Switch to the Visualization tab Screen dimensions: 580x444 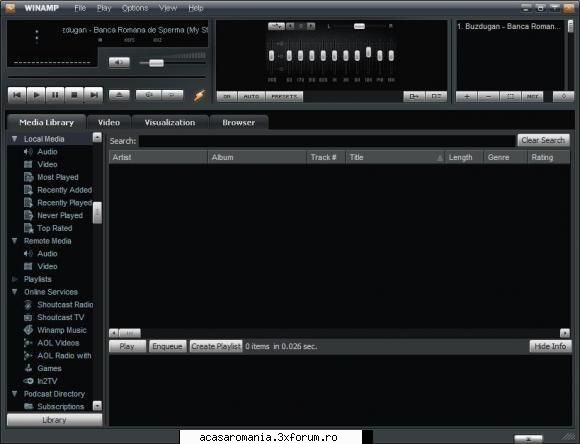[170, 122]
